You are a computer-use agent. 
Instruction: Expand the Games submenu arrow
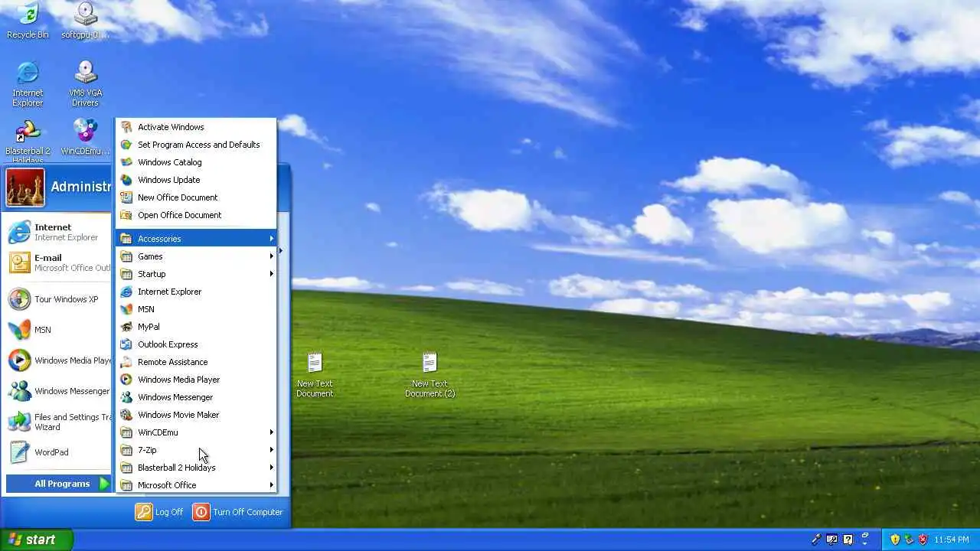click(x=271, y=256)
